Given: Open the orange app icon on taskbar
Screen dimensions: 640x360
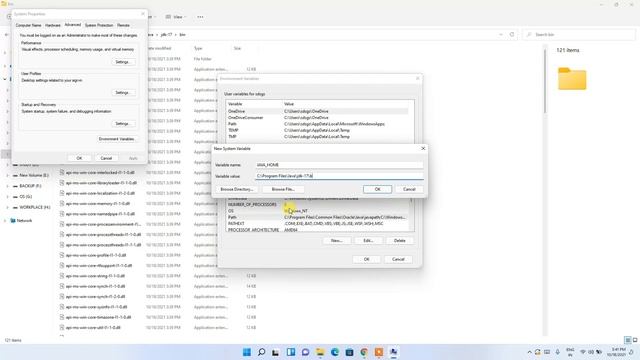Looking at the screenshot, I should tap(379, 352).
